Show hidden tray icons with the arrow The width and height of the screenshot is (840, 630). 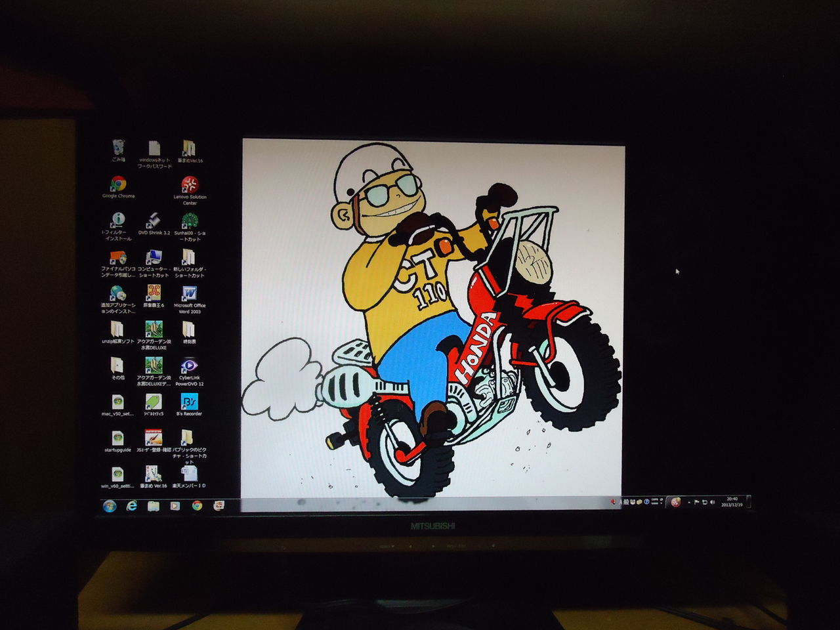tap(688, 502)
